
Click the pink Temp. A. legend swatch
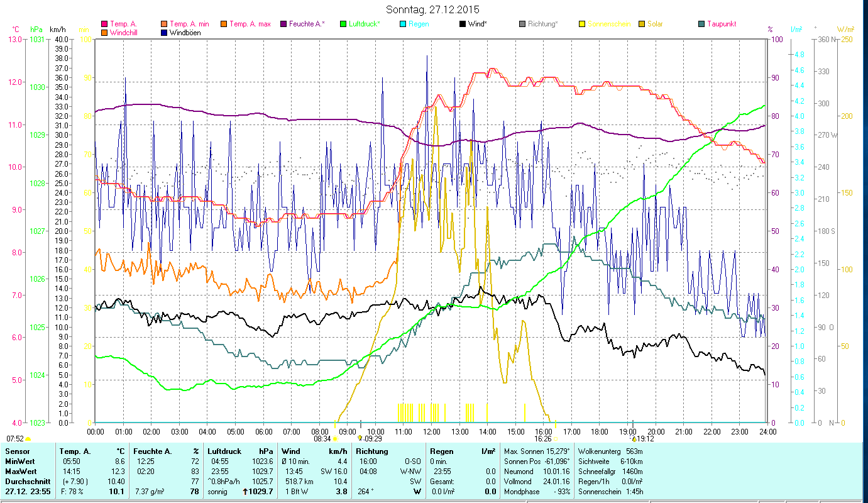104,24
